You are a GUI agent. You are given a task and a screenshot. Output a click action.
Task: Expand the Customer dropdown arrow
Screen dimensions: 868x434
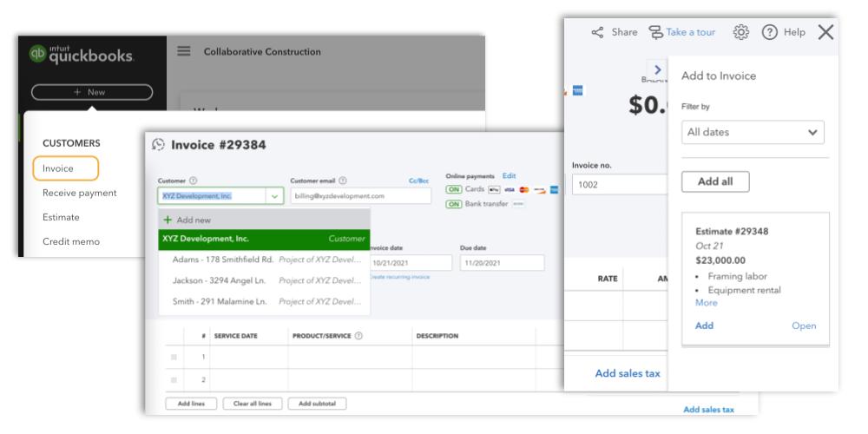tap(274, 196)
